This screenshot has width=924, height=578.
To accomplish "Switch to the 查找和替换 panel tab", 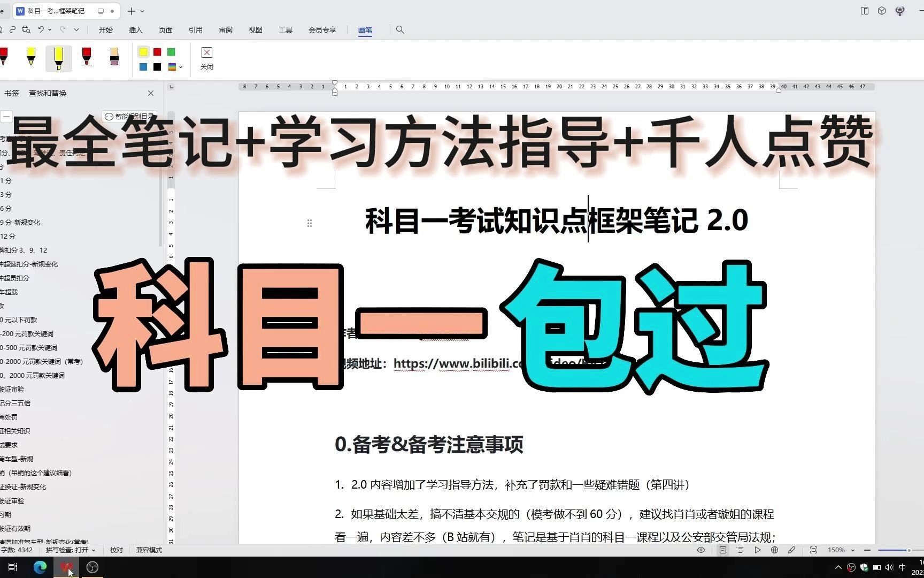I will point(48,93).
